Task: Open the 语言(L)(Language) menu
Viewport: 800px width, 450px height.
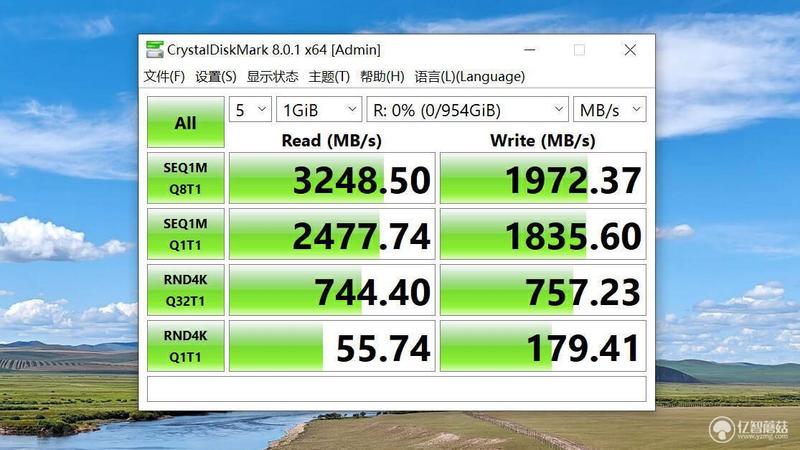Action: tap(469, 77)
